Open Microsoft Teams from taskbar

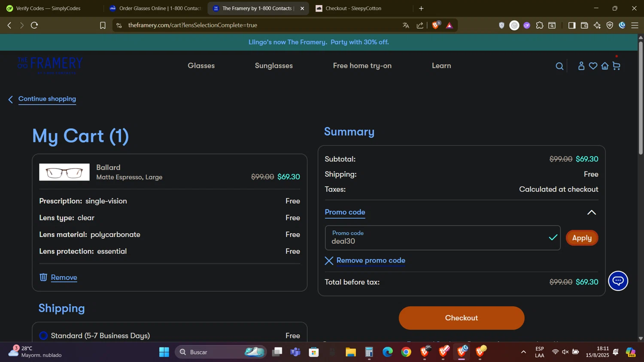[295, 352]
